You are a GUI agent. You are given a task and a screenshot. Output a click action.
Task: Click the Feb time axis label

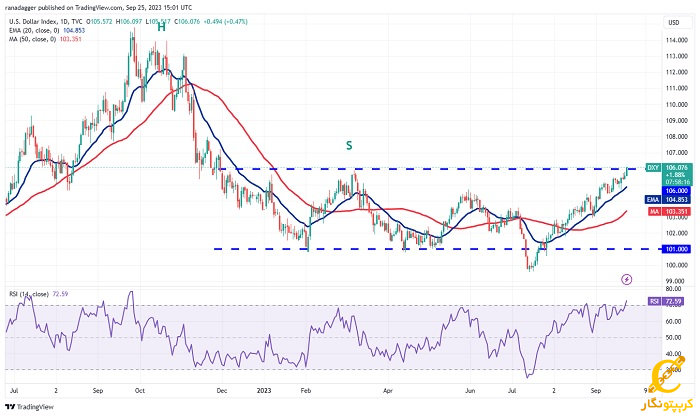(306, 391)
